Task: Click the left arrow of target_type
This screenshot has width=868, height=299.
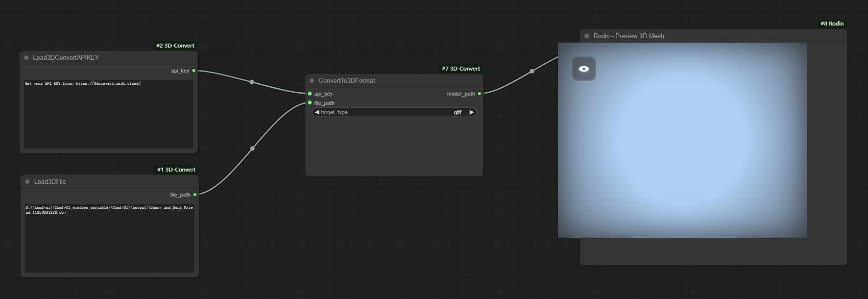Action: 317,112
